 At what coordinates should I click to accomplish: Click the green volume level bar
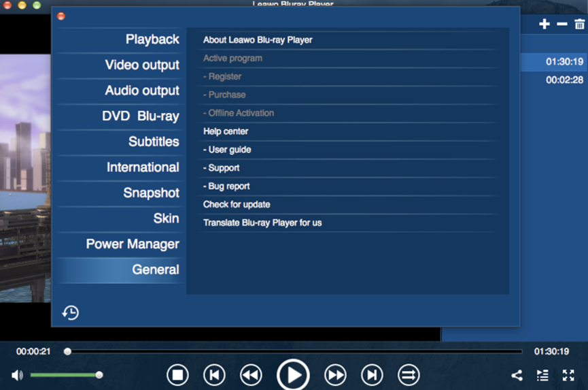point(63,374)
